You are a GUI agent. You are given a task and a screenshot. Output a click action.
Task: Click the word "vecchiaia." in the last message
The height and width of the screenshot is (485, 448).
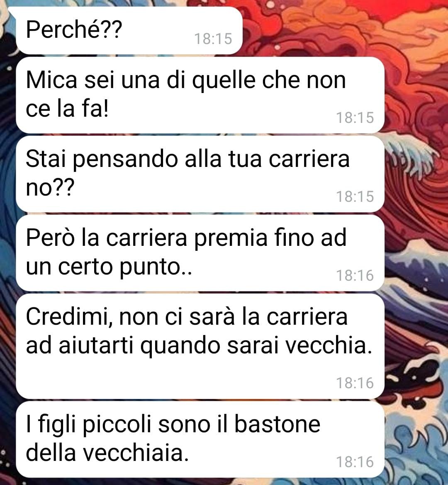click(136, 453)
